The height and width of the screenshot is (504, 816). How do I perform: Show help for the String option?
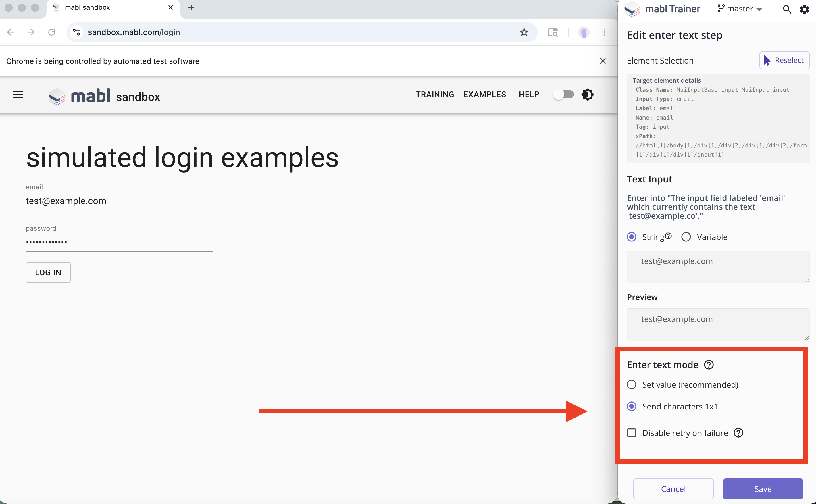tap(668, 236)
